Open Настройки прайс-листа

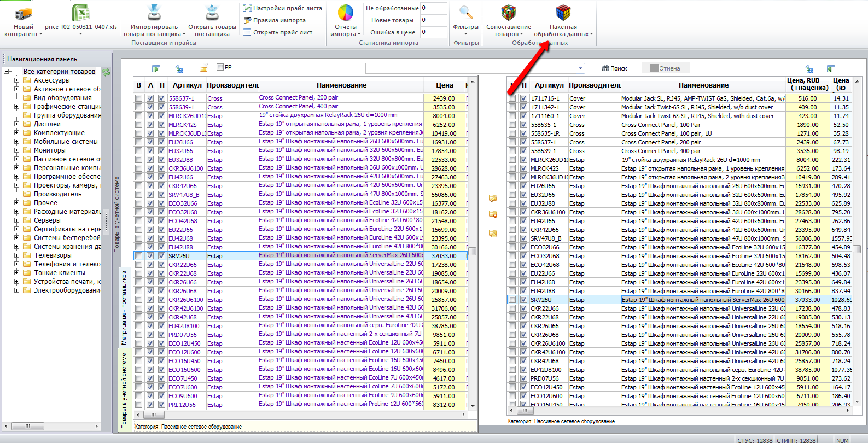pos(282,8)
